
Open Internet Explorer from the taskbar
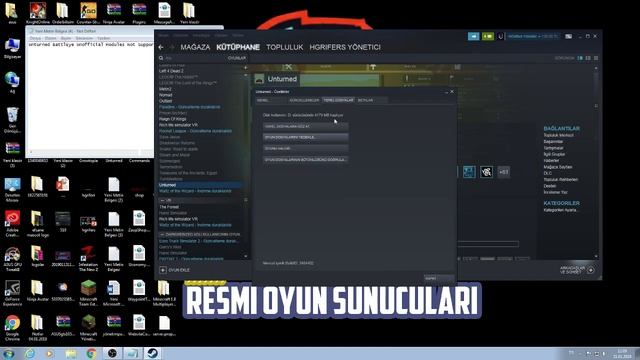point(29,353)
